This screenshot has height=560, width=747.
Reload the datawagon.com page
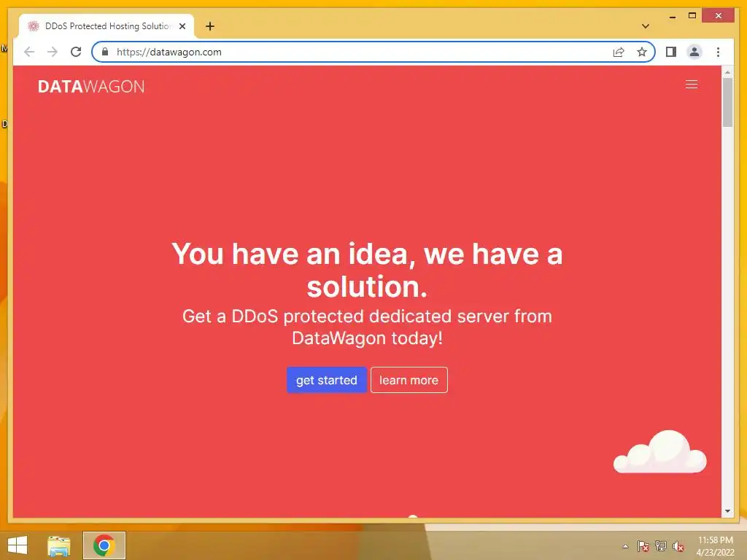click(76, 52)
